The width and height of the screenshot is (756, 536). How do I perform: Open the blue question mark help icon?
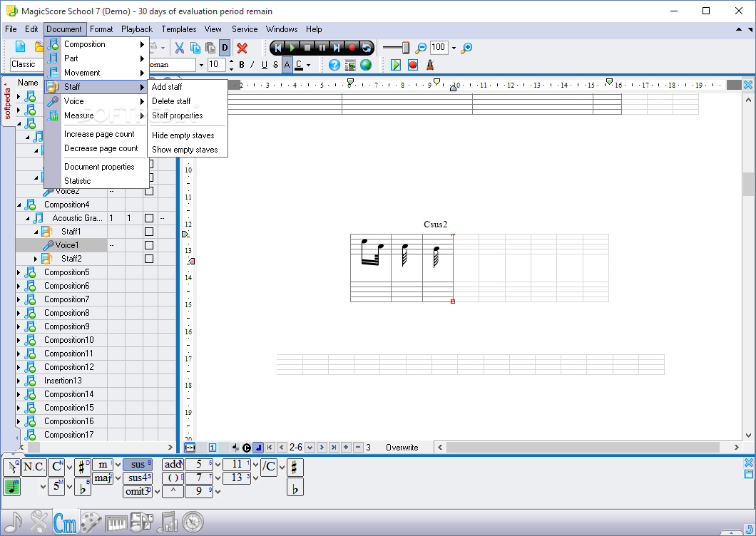(334, 65)
